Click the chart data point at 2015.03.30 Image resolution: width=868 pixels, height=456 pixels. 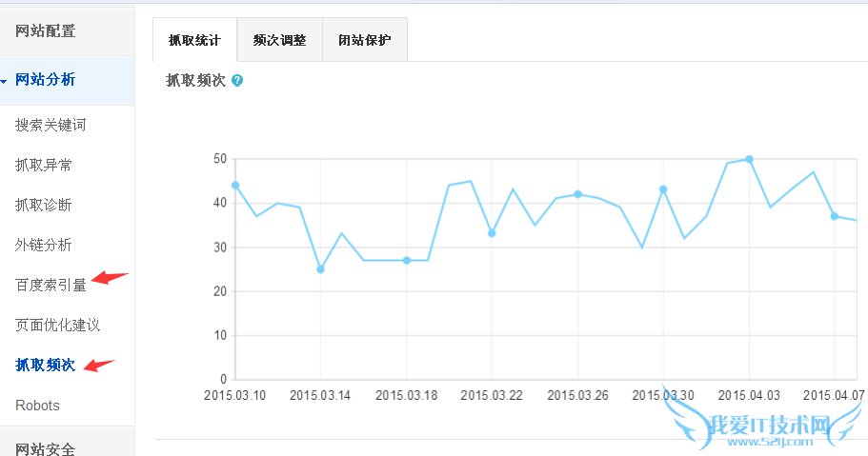point(663,189)
